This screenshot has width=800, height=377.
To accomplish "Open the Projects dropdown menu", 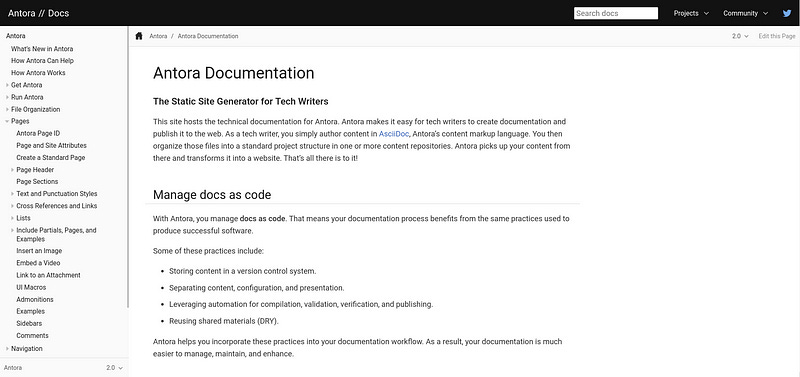I will point(691,13).
